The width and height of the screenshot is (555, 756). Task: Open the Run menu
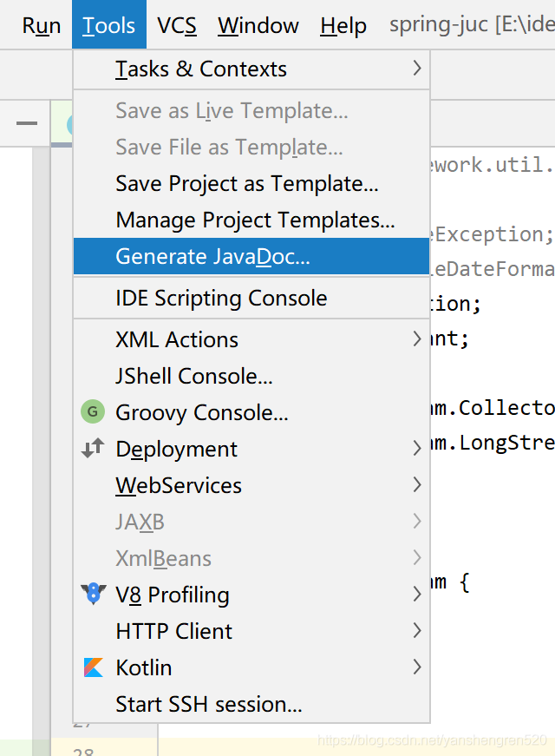[x=42, y=25]
